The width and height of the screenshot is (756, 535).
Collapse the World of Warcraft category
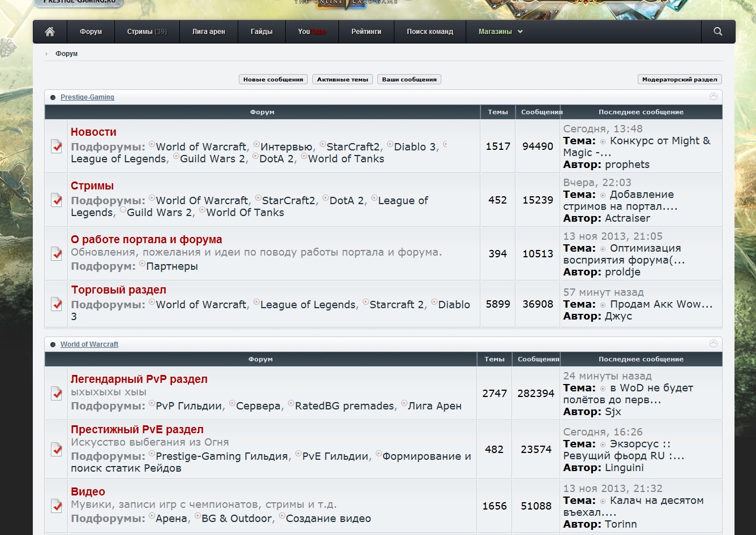714,344
